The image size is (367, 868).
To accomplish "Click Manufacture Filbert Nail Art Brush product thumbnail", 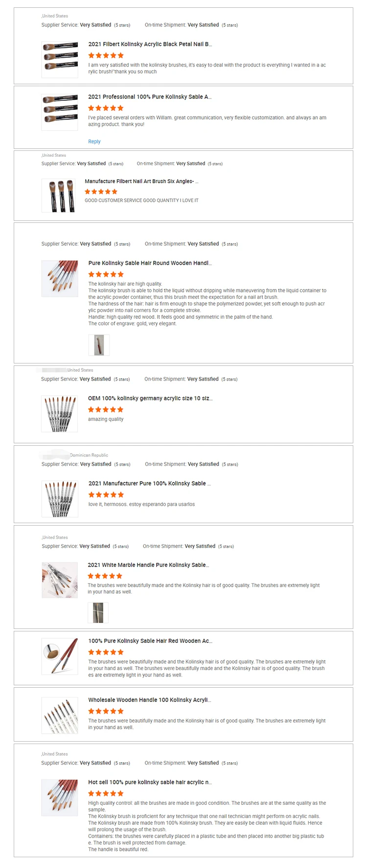I will pos(60,195).
